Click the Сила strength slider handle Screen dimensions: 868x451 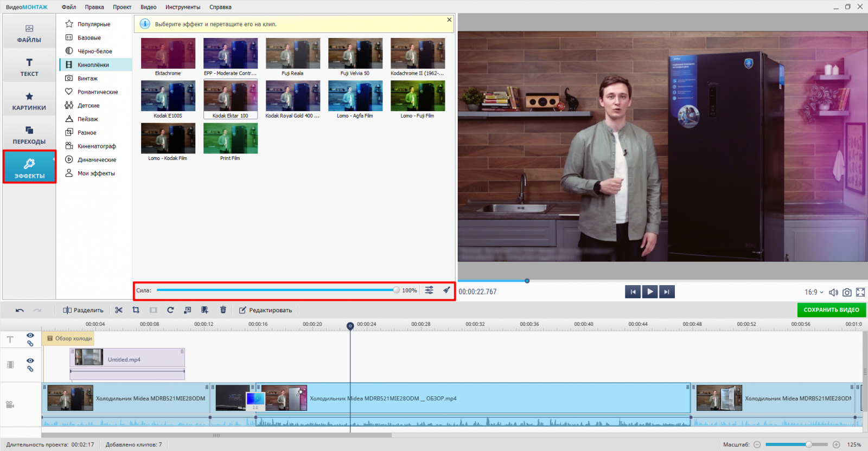(x=396, y=290)
